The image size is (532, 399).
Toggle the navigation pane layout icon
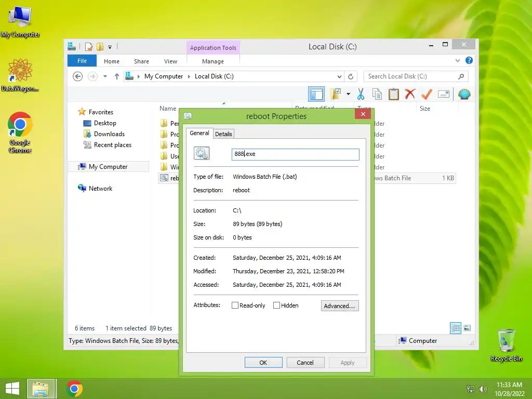coord(316,94)
